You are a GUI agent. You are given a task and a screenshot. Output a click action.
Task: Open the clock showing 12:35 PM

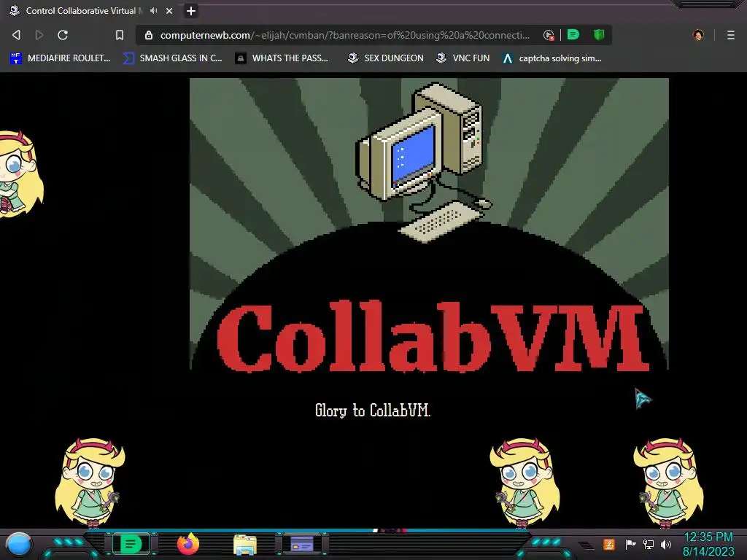[708, 544]
